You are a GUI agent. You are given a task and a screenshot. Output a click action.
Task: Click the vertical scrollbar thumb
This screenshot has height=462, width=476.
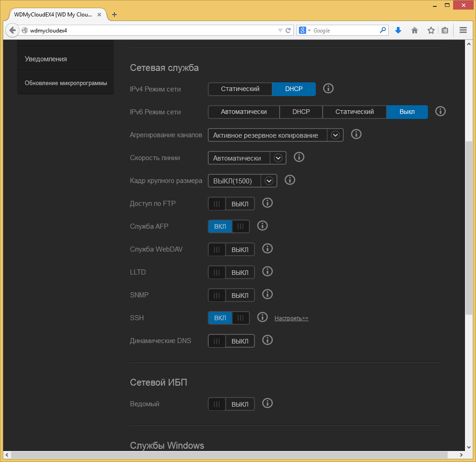(469, 228)
